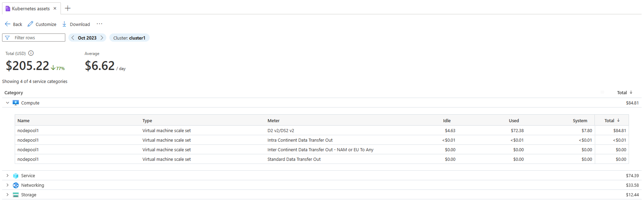
Task: Click the Total (USD) info icon
Action: click(31, 53)
